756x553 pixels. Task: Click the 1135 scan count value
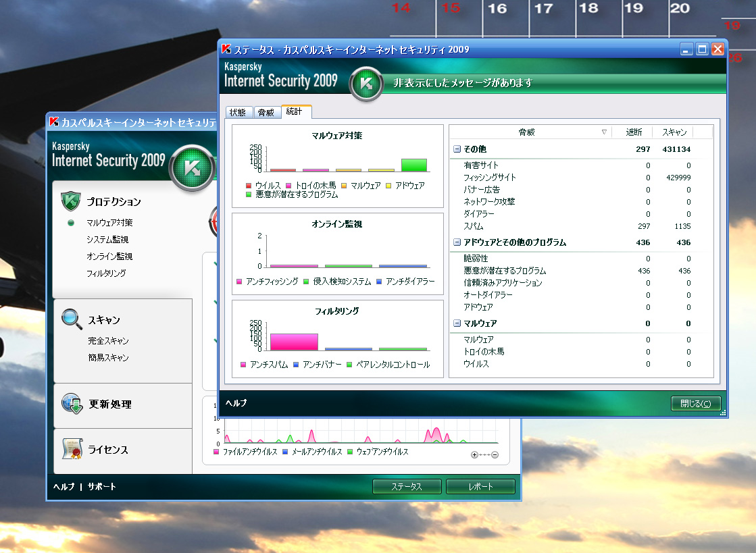tap(683, 226)
